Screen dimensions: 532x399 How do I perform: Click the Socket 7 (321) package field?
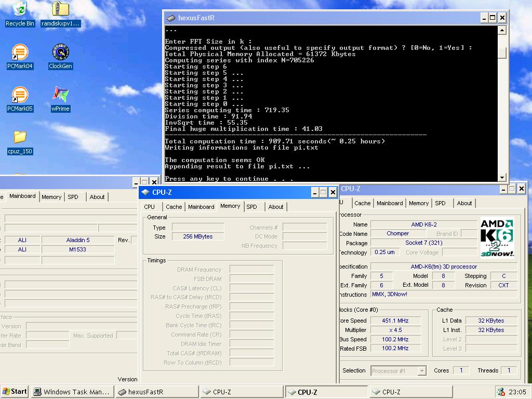tap(424, 243)
